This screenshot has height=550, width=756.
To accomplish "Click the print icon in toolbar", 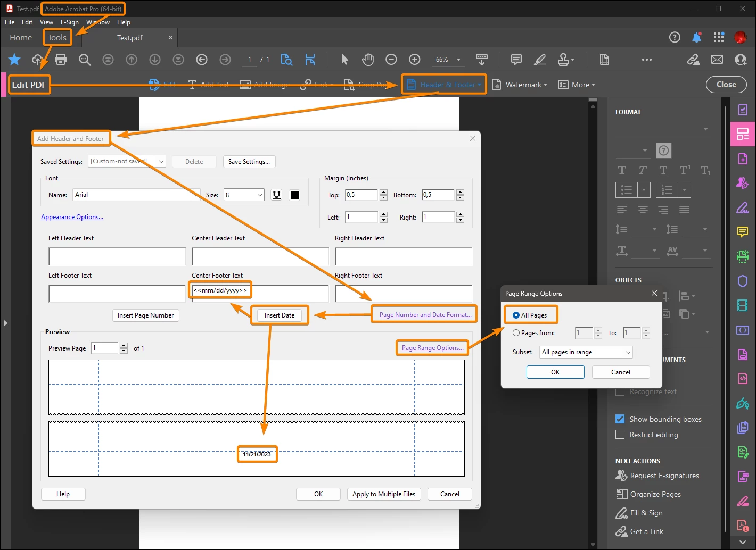I will 61,60.
